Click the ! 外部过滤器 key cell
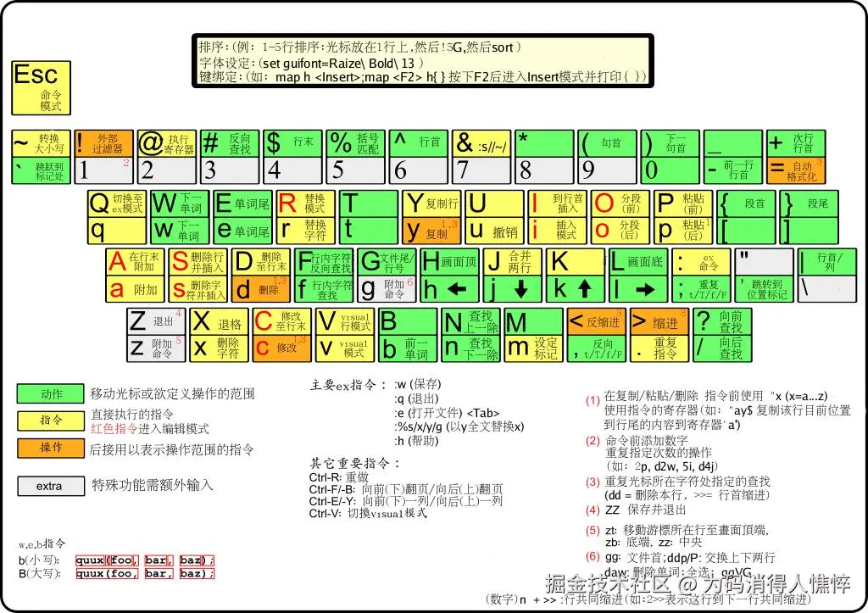Screen dimensions: 868x613 (x=104, y=143)
